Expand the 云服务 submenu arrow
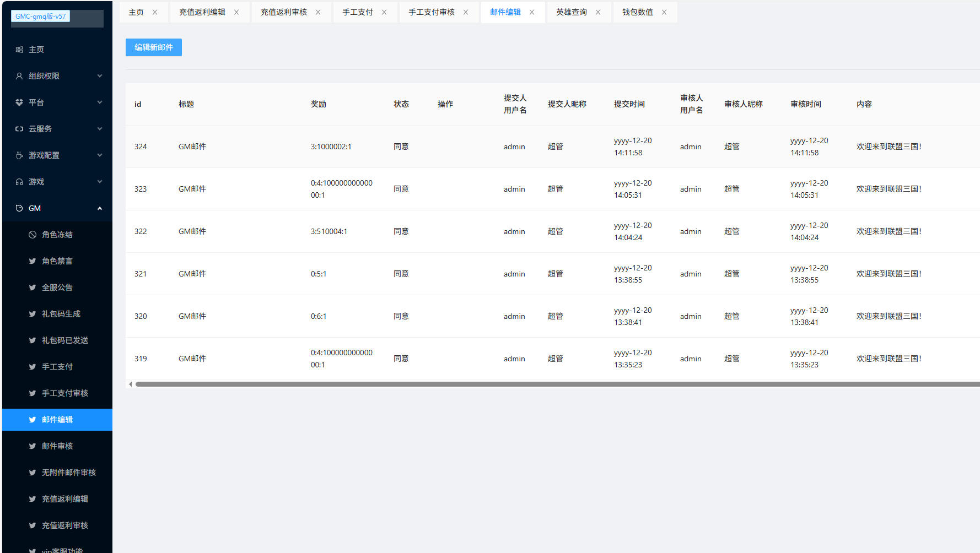Screen dimensions: 980x553 pyautogui.click(x=100, y=129)
